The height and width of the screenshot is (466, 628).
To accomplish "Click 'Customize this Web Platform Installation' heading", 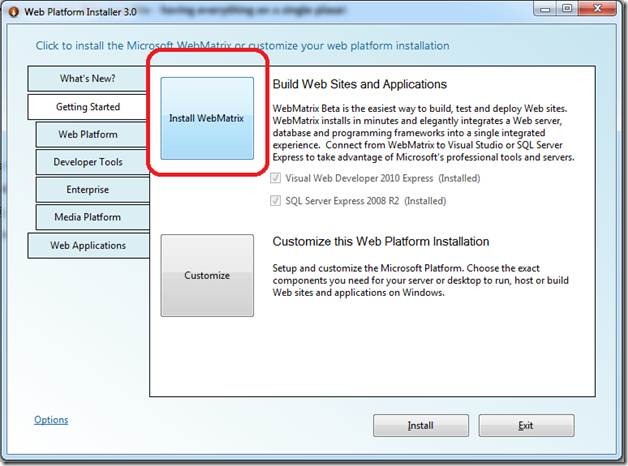I will [x=381, y=242].
